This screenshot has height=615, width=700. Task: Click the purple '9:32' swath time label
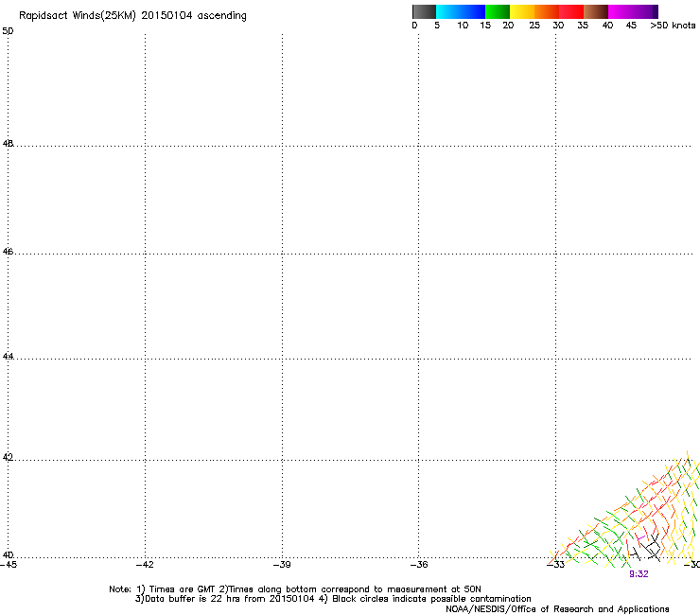(x=639, y=574)
